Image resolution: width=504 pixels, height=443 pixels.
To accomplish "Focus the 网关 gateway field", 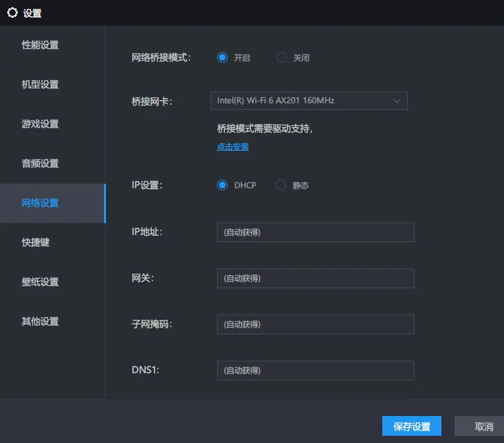I will pyautogui.click(x=315, y=278).
